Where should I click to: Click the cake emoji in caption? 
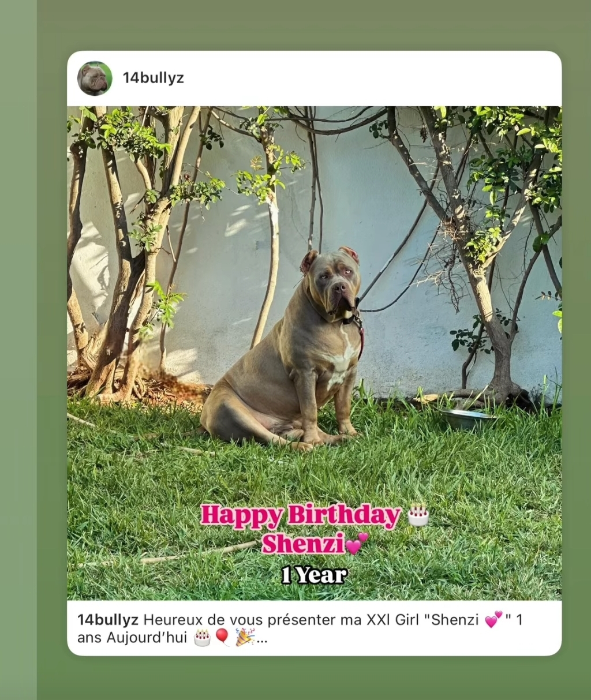pos(202,638)
